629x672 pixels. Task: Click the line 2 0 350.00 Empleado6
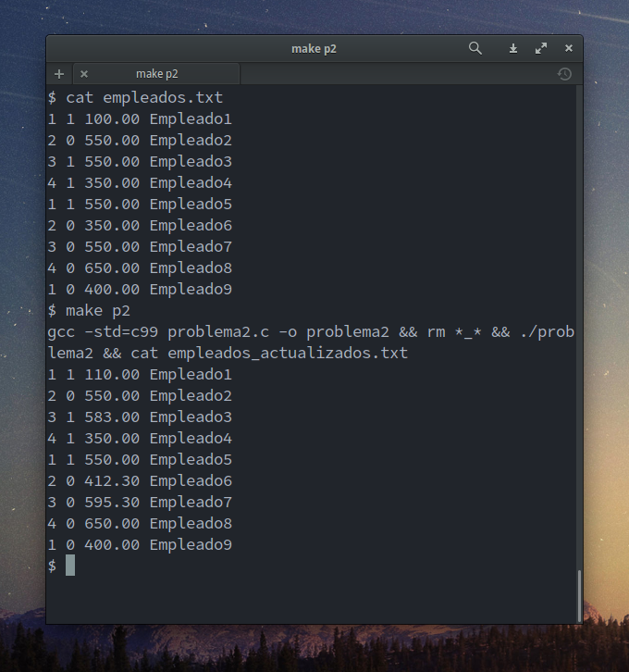tap(140, 226)
